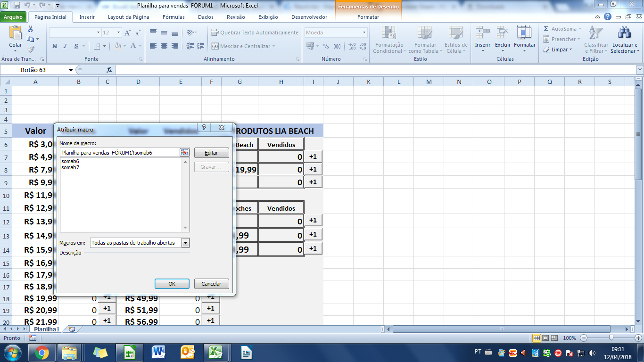
Task: Click the +1 button on row 7
Action: click(x=313, y=156)
